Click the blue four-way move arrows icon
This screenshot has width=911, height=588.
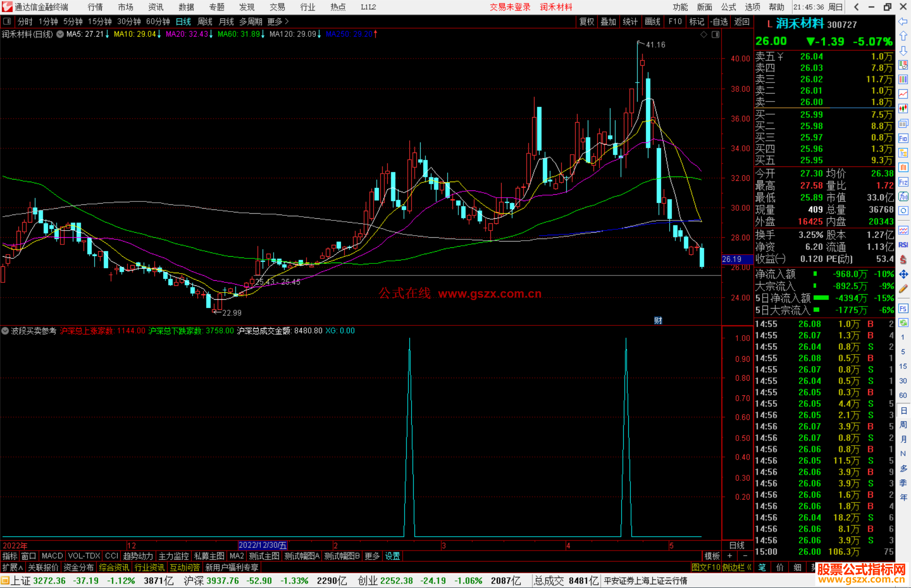pos(903,274)
